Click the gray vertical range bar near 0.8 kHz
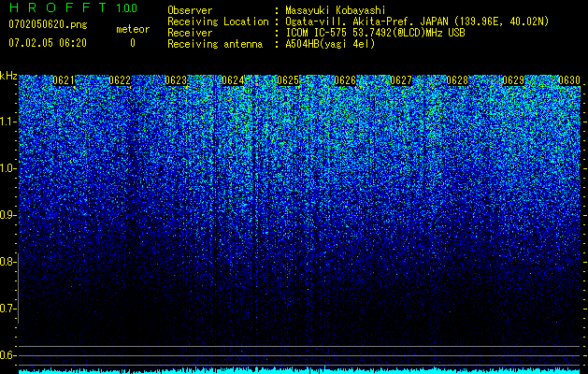The height and width of the screenshot is (374, 588). click(x=18, y=288)
